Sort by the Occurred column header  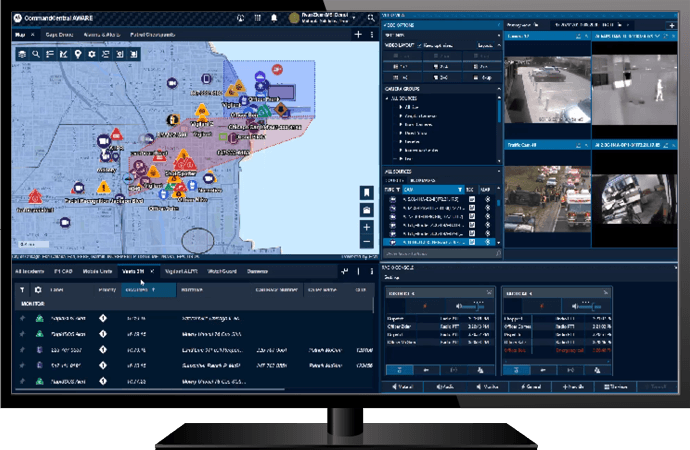click(148, 290)
